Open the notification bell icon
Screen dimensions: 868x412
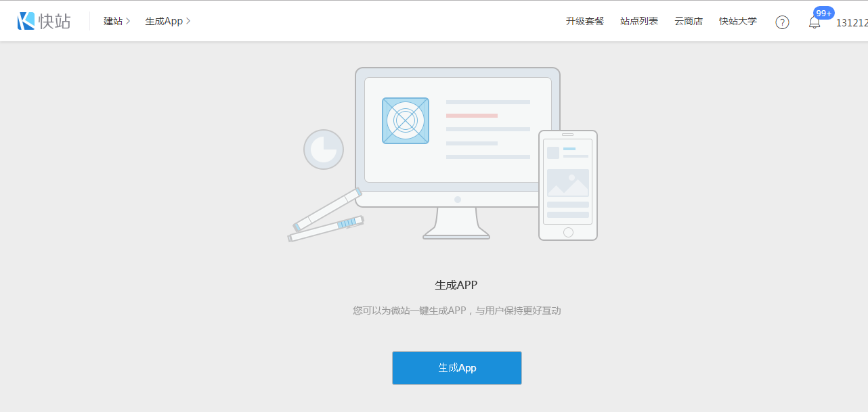point(815,23)
